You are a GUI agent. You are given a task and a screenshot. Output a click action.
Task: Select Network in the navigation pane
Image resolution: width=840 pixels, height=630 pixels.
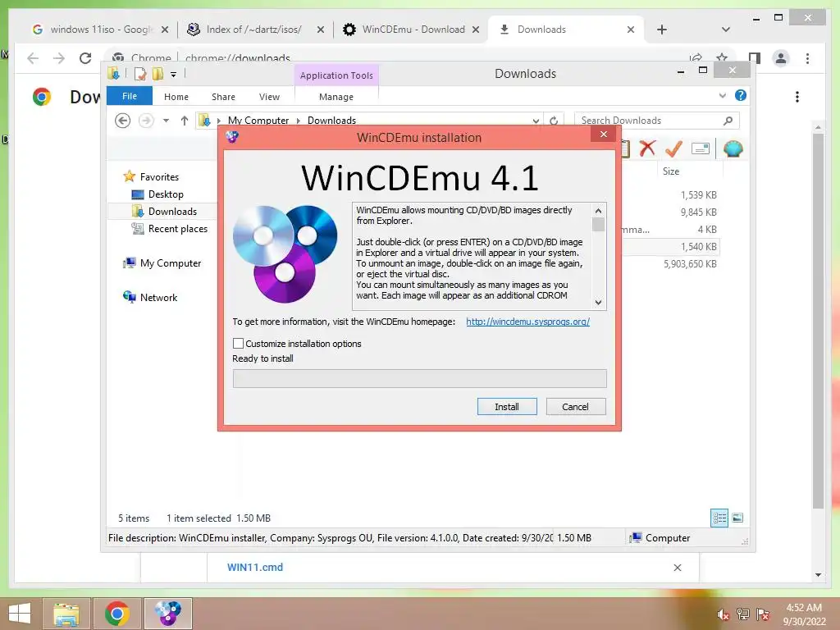pos(158,297)
